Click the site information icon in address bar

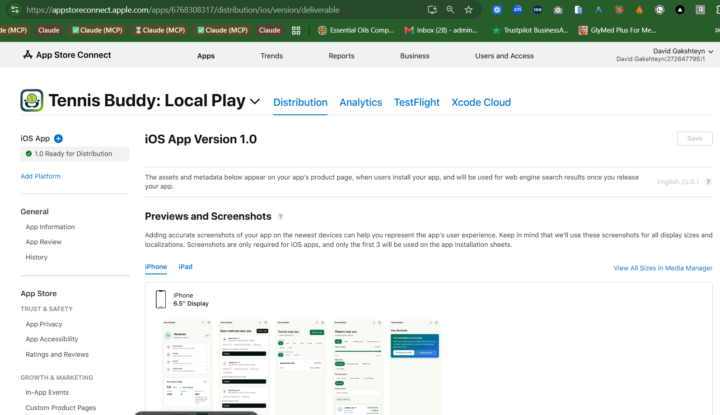pyautogui.click(x=15, y=10)
